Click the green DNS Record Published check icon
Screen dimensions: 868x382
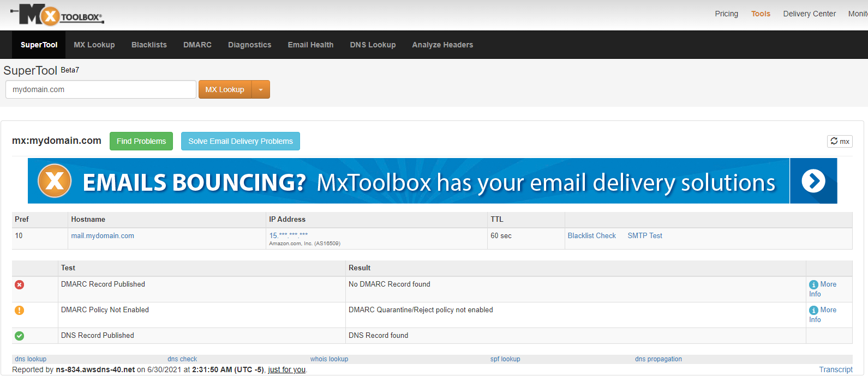point(19,336)
